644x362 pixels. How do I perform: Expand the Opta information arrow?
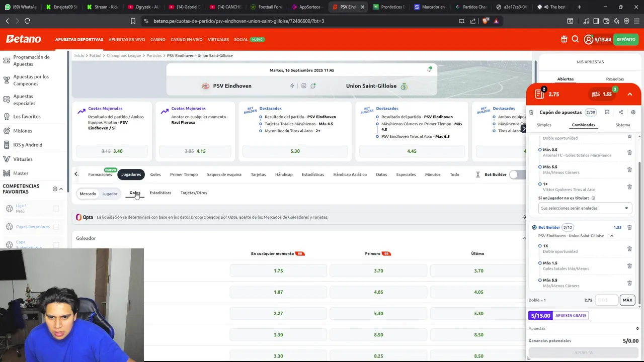coord(524,217)
